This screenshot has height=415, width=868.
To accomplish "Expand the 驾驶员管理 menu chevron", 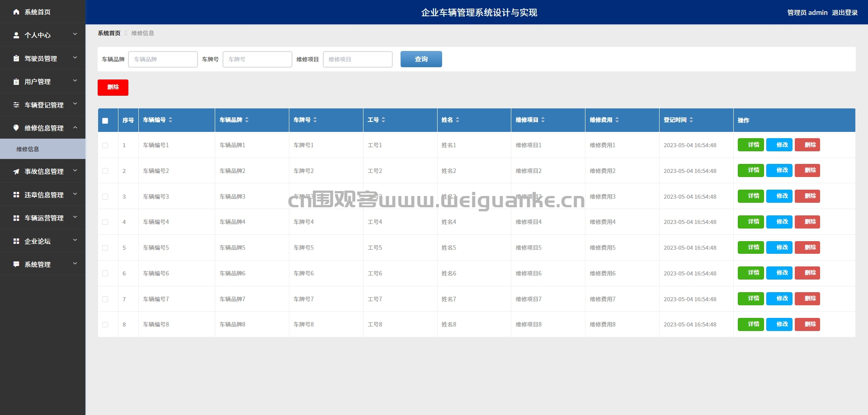I will coord(75,58).
